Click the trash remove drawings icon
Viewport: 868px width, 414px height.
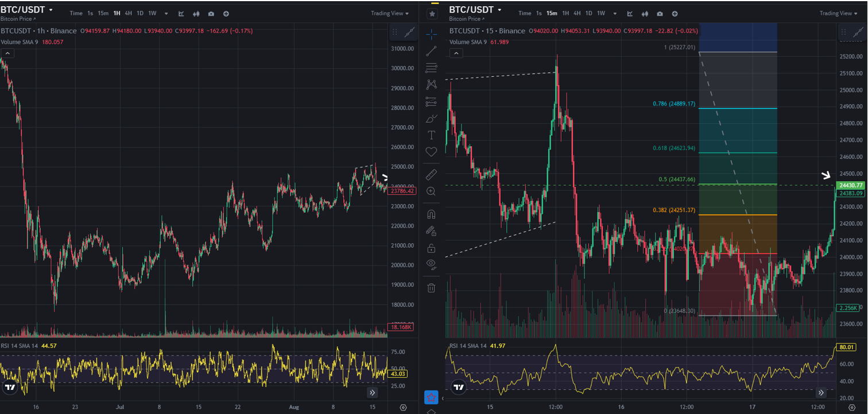(x=431, y=287)
